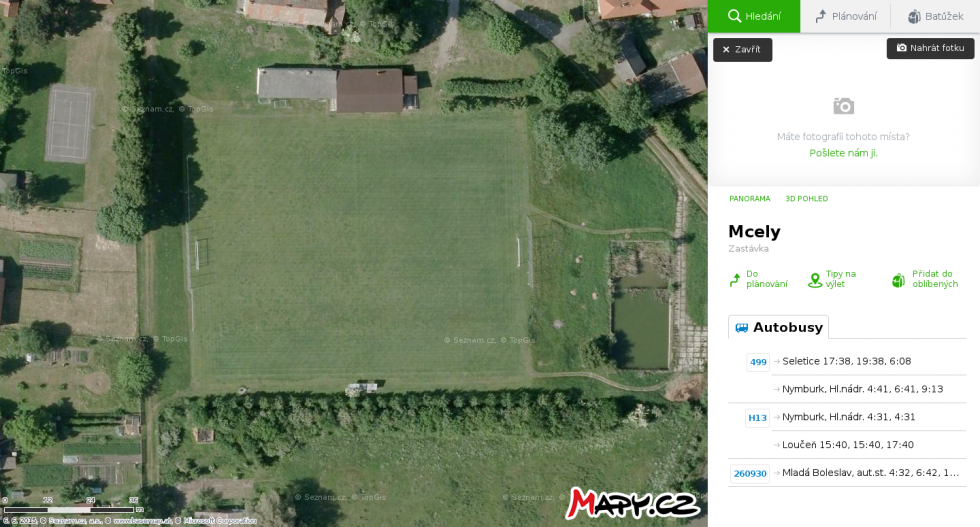Click the camera icon on Nahrát fotku
Viewport: 980px width, 527px height.
point(901,48)
